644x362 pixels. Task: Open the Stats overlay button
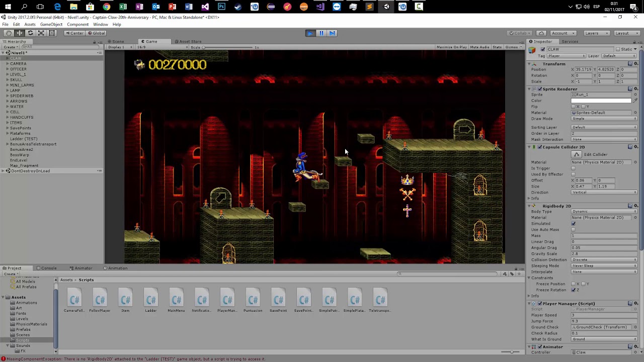(497, 47)
